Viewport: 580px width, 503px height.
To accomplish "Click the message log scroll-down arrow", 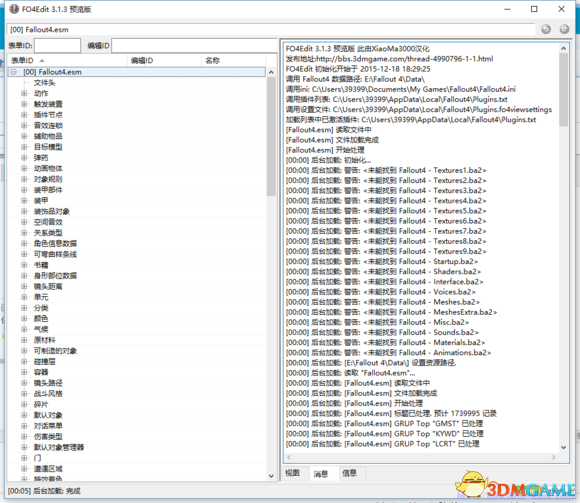I will [563, 447].
